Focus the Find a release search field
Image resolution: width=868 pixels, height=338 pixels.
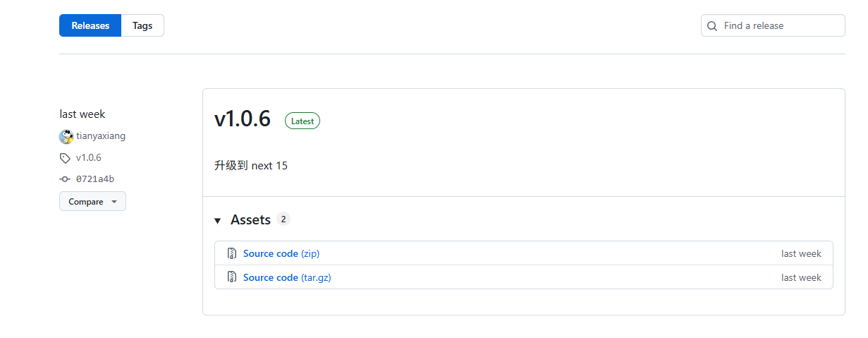tap(773, 25)
